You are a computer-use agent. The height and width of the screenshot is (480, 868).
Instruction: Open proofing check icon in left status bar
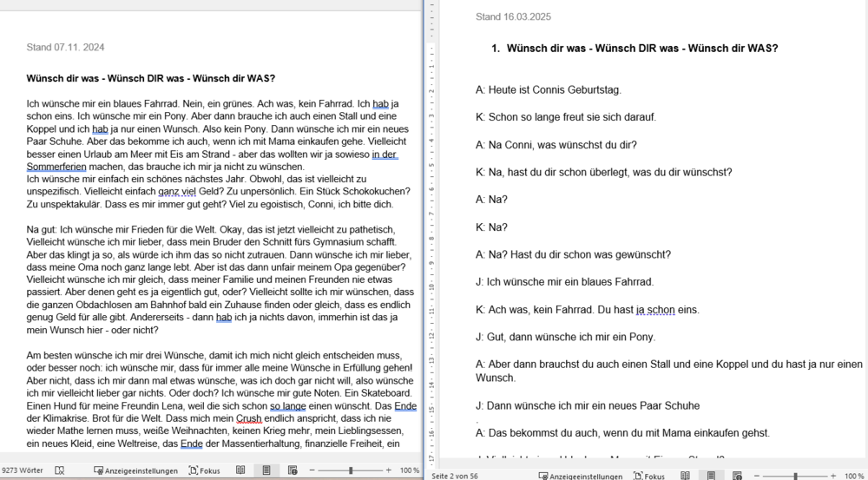60,470
